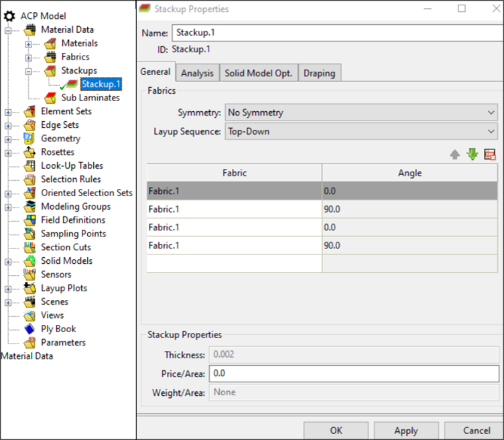Image resolution: width=504 pixels, height=440 pixels.
Task: Expand the Geometry node
Action: pos(8,139)
